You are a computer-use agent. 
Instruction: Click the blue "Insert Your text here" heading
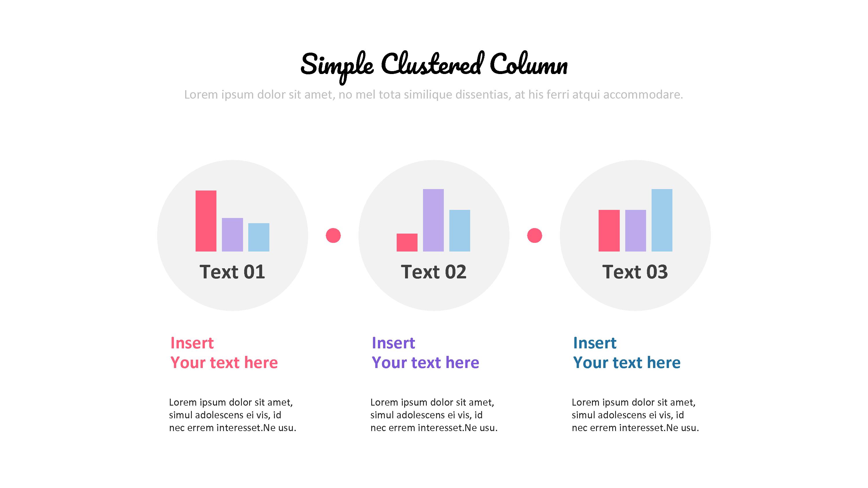(x=627, y=353)
